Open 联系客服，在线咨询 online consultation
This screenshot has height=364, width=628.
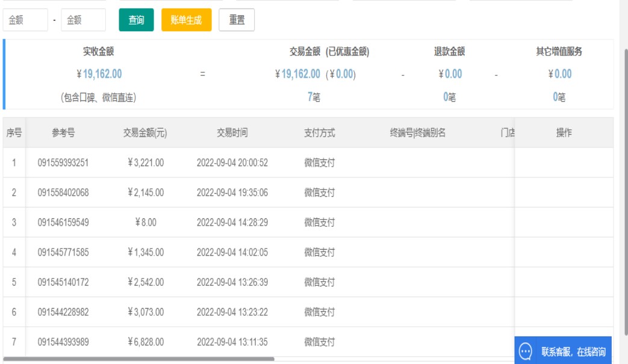[573, 352]
